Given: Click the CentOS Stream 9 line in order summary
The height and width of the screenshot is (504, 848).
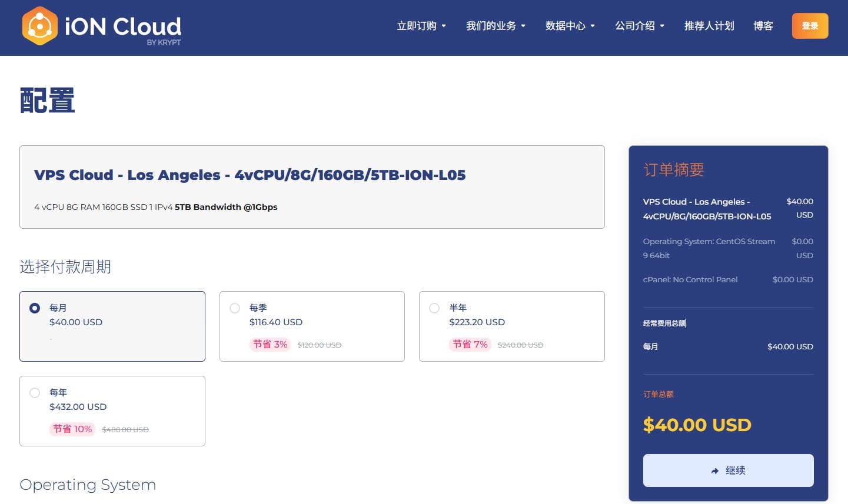Looking at the screenshot, I should click(x=709, y=248).
